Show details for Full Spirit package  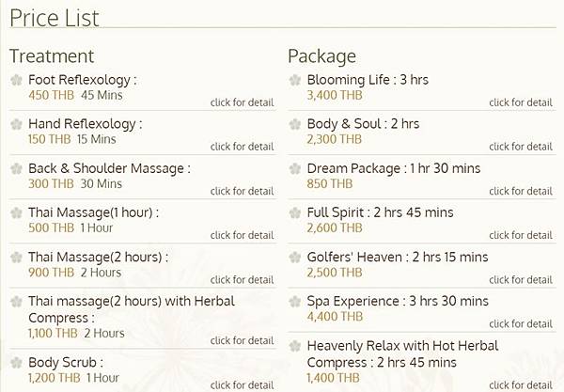coord(521,235)
